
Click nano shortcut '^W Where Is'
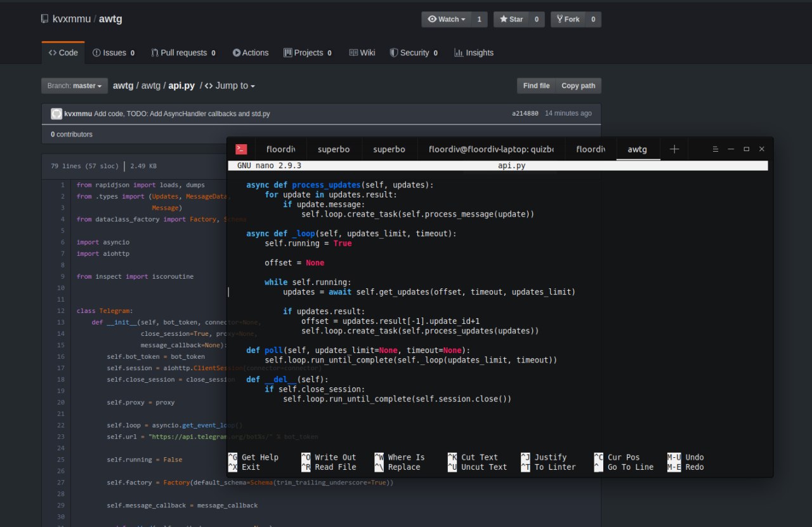[x=400, y=457]
